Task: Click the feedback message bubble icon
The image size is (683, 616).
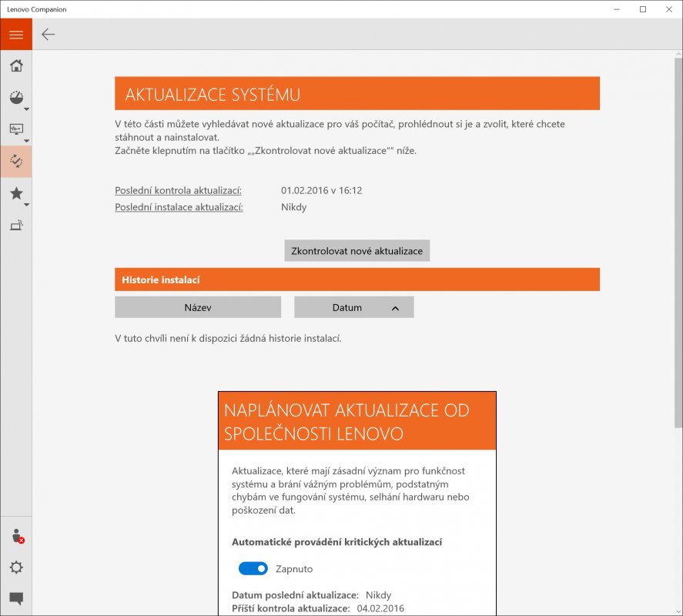Action: click(x=15, y=598)
